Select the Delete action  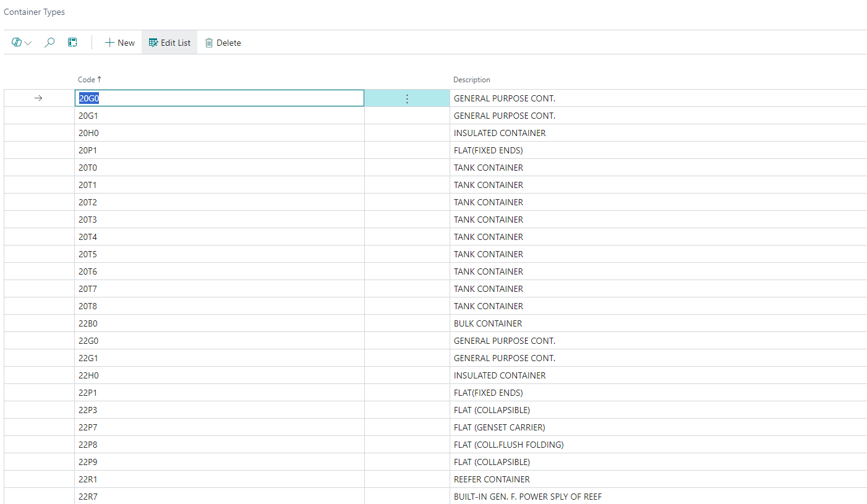[223, 42]
